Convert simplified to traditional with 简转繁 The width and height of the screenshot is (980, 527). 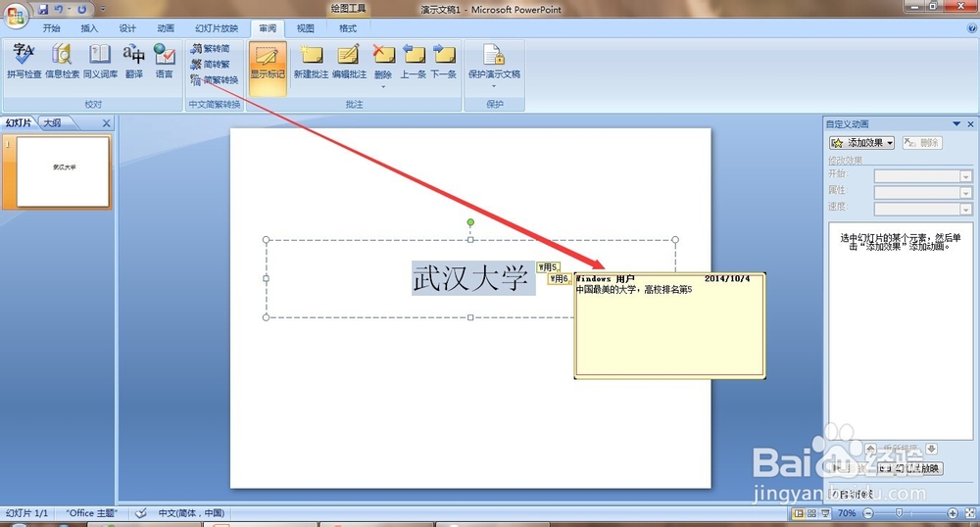[x=211, y=64]
